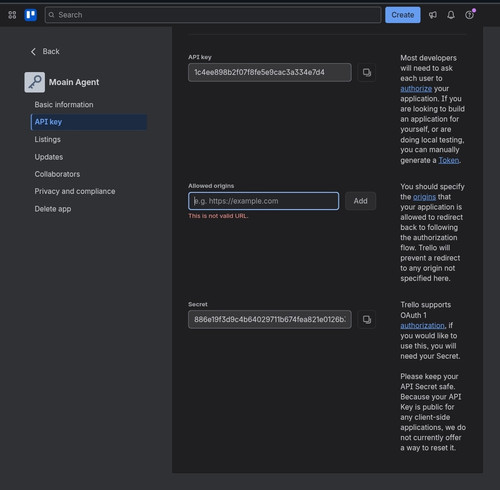Open the help question-mark icon

point(469,15)
